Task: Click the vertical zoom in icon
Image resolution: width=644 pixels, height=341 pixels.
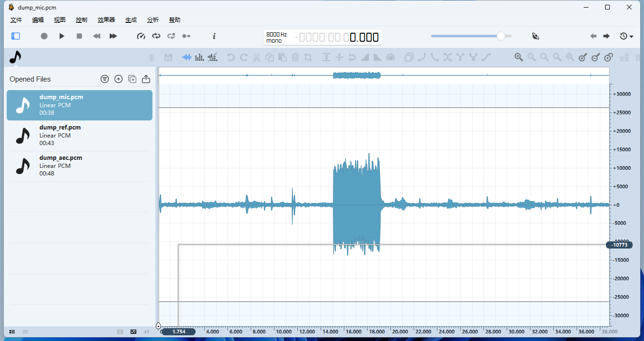Action: pyautogui.click(x=583, y=57)
